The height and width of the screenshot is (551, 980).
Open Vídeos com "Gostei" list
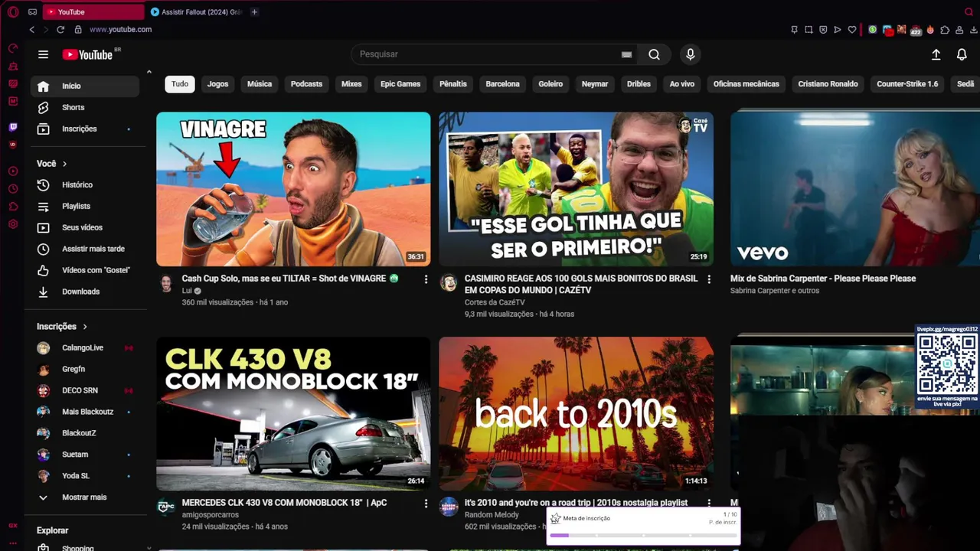[x=84, y=270]
